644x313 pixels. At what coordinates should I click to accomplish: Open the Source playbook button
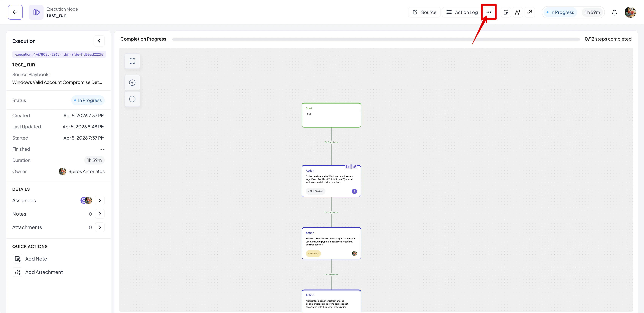coord(424,12)
